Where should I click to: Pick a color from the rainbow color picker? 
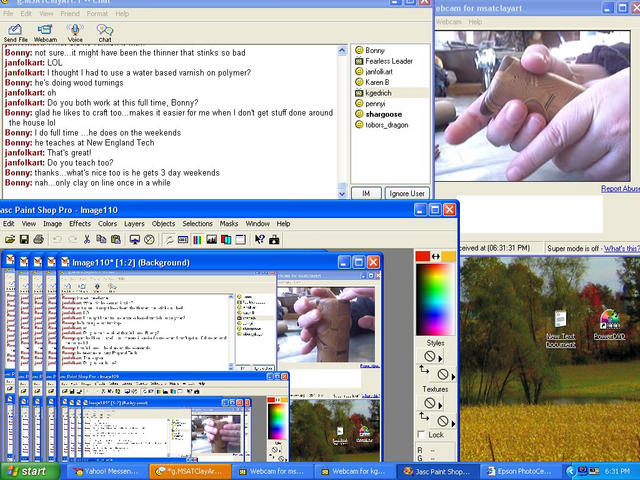point(435,300)
